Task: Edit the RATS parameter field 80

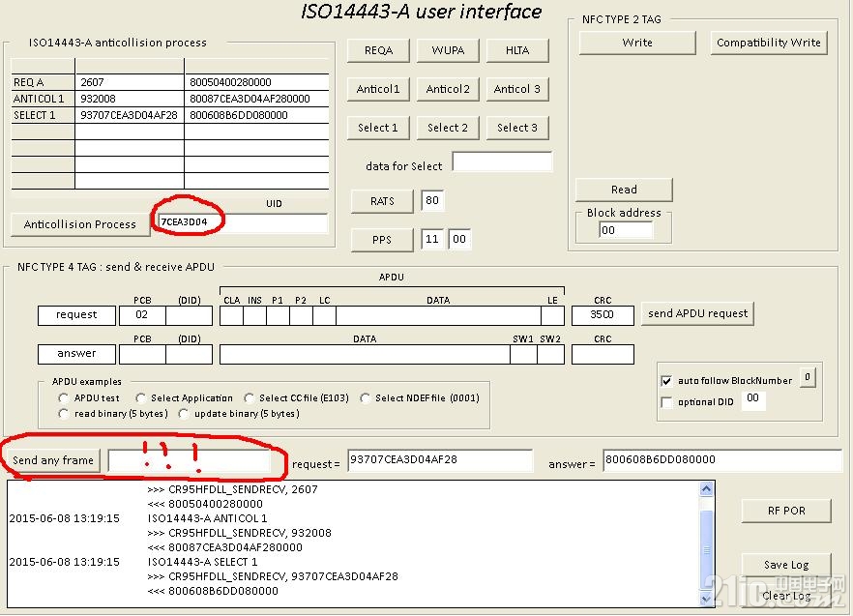Action: point(432,201)
